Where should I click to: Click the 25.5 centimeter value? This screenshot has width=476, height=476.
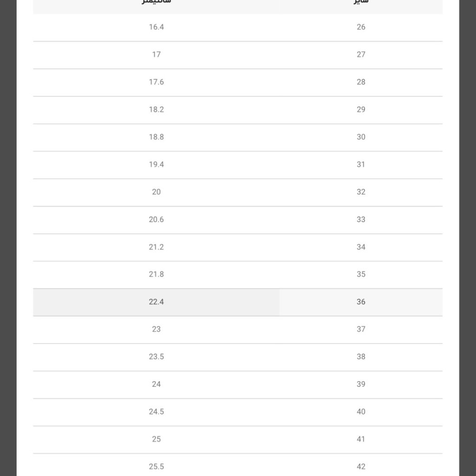pyautogui.click(x=156, y=467)
